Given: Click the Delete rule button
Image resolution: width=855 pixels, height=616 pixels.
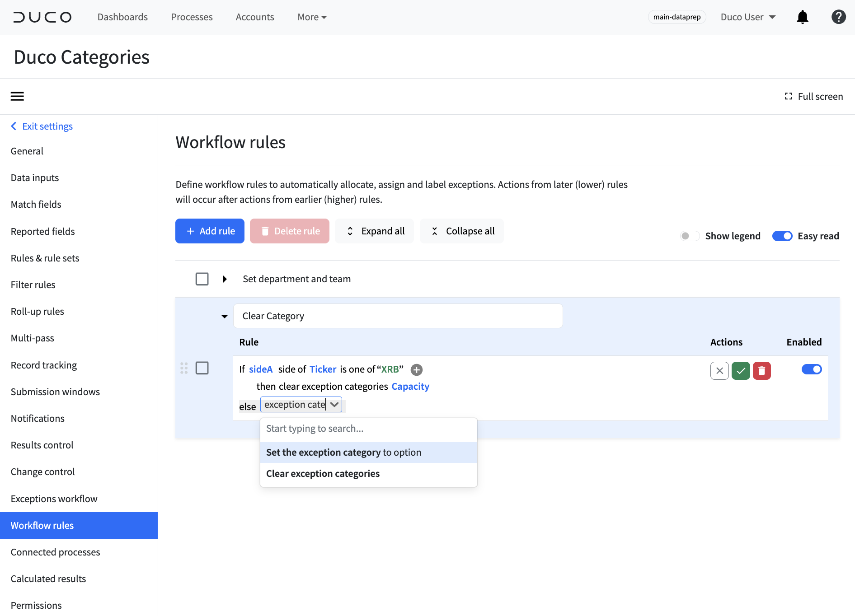Looking at the screenshot, I should [289, 231].
